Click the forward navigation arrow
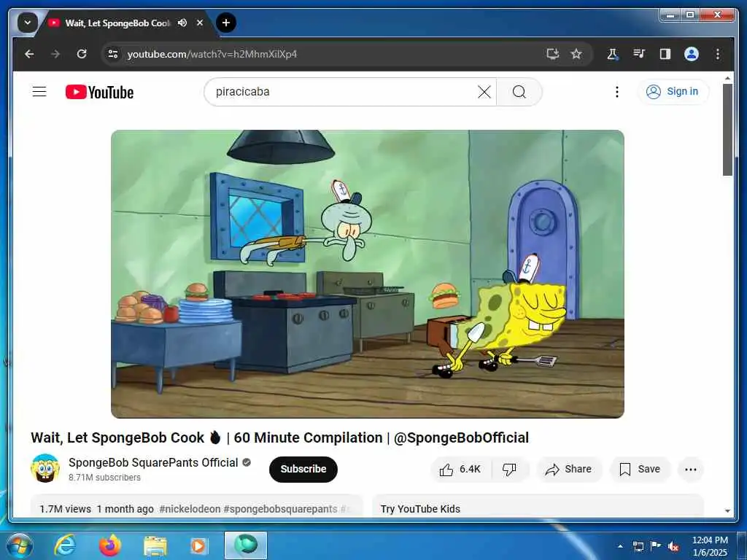747x560 pixels. [55, 54]
